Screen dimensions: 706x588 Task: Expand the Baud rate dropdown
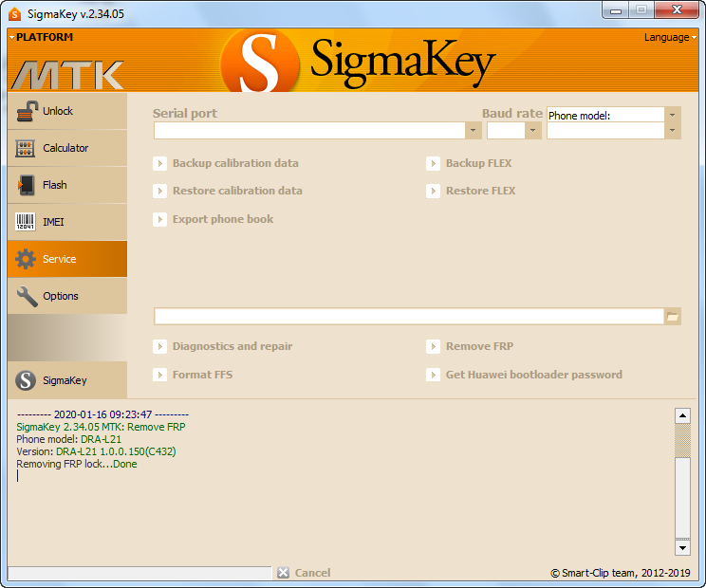point(533,131)
